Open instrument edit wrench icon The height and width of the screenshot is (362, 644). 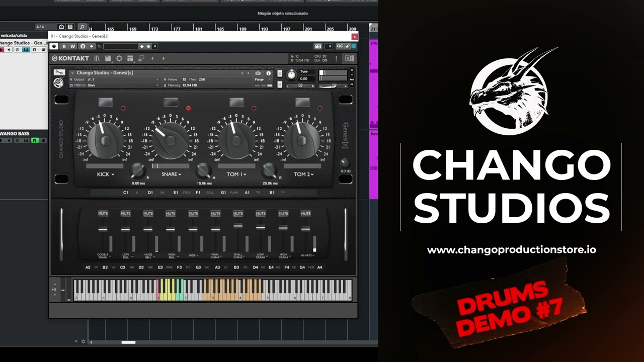tap(59, 72)
